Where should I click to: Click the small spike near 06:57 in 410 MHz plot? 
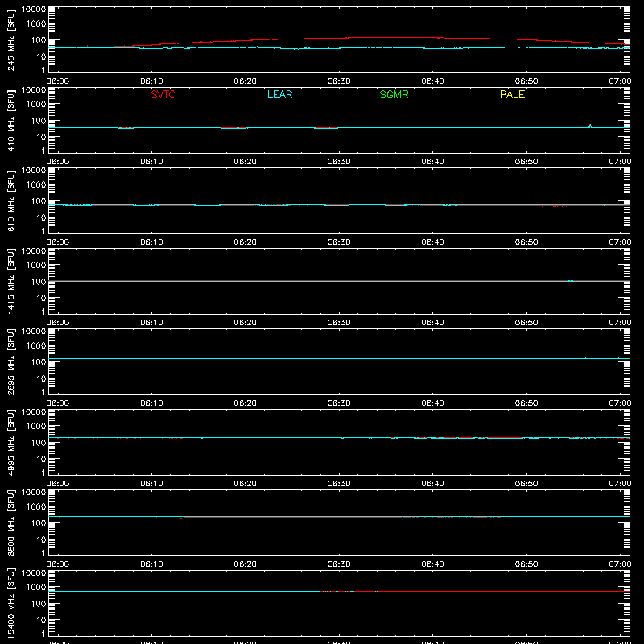(590, 126)
